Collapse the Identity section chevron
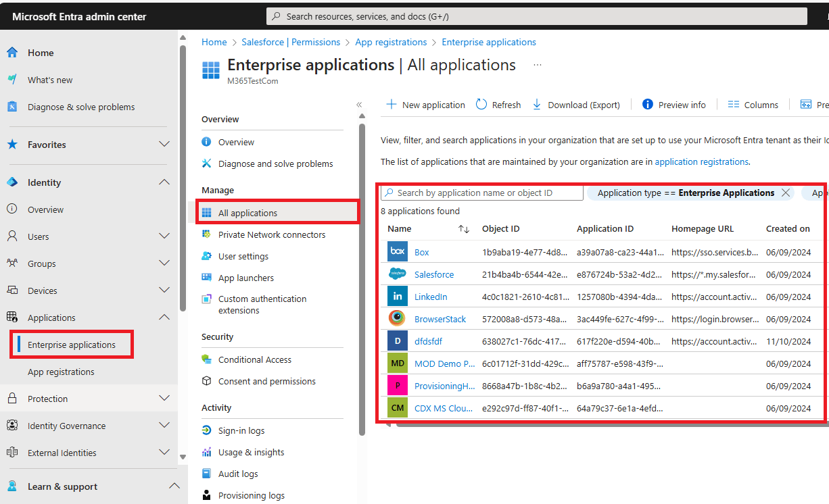Viewport: 829px width, 504px height. (164, 182)
